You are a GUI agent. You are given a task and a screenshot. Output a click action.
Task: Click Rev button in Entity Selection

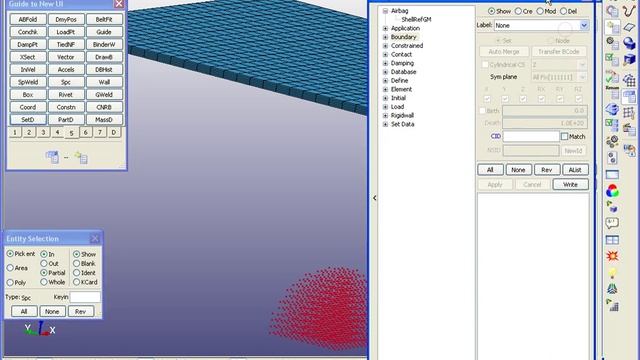80,311
